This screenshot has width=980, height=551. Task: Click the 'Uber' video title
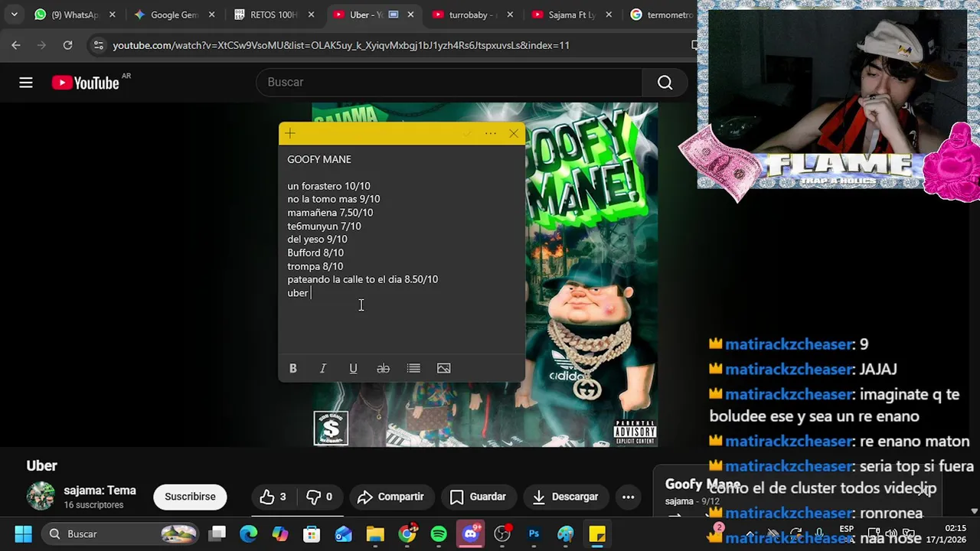pos(42,466)
